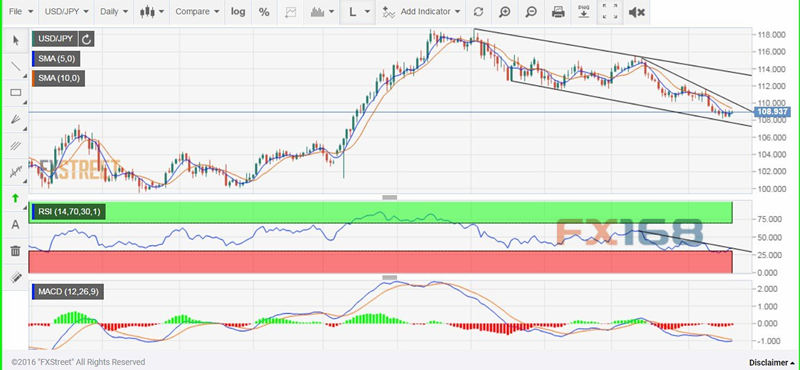Click the USD/JPY series label
Image resolution: width=800 pixels, height=370 pixels.
(x=55, y=39)
